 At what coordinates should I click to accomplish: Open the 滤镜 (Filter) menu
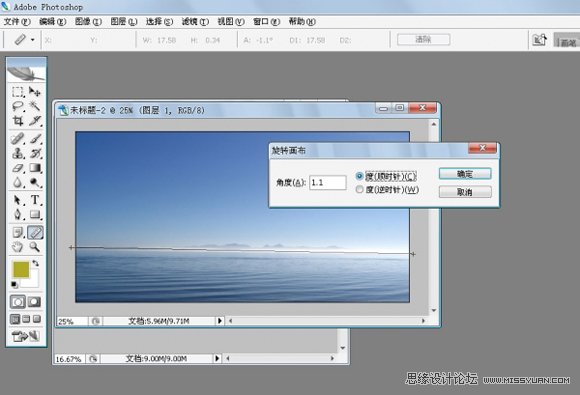click(x=195, y=21)
